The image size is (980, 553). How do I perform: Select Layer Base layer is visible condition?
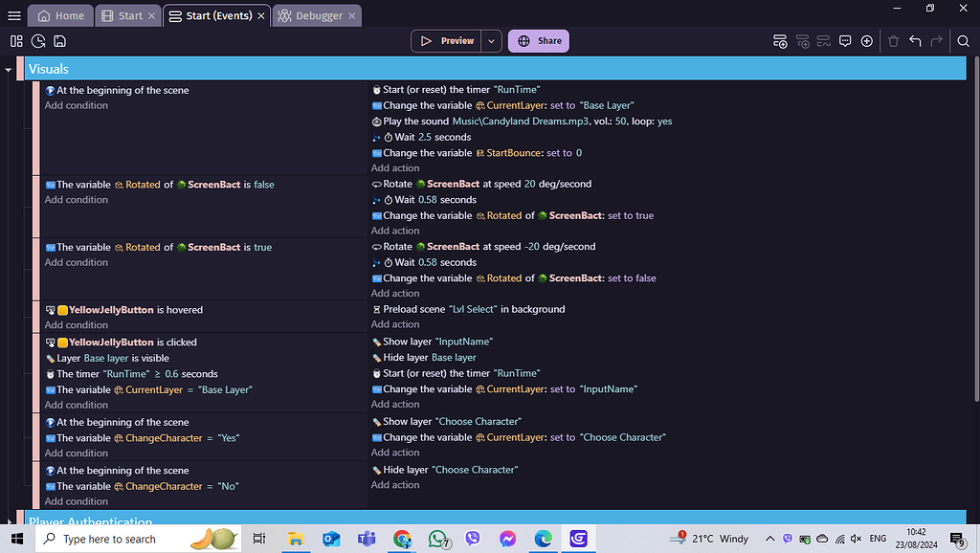[x=107, y=359]
